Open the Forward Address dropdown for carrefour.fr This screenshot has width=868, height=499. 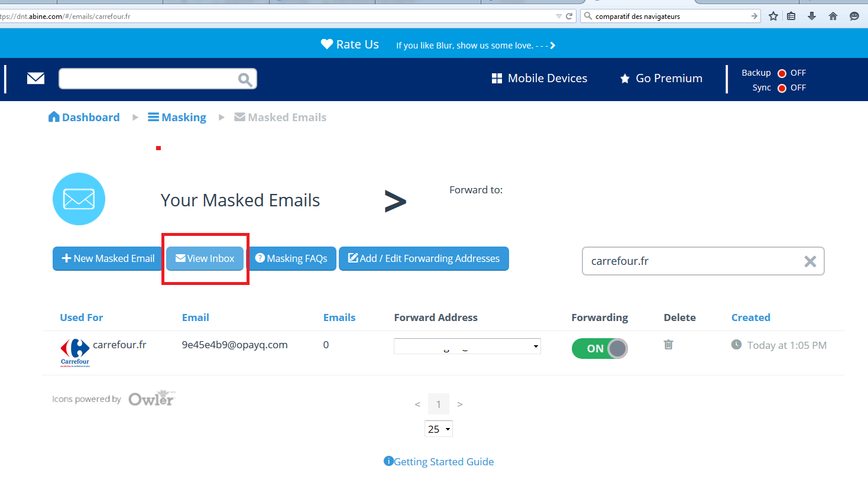coord(467,346)
